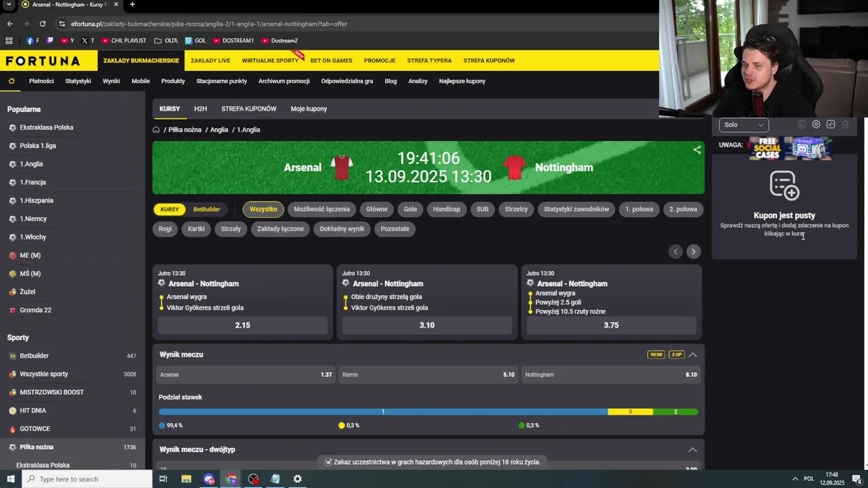Click breadcrumb home icon before Piłka nożna
This screenshot has width=868, height=488.
[x=156, y=129]
